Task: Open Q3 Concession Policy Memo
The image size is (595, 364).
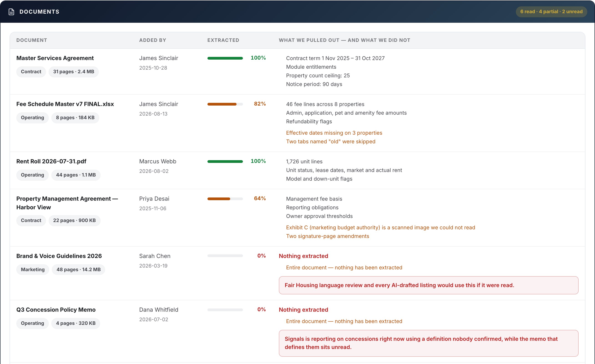Action: [56, 310]
